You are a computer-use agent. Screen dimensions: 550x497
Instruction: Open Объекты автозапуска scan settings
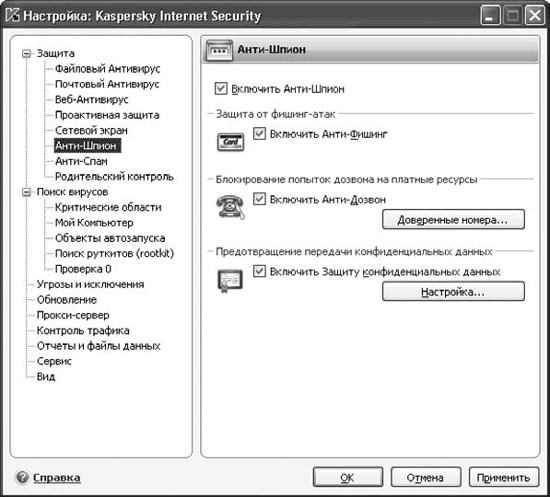coord(110,238)
